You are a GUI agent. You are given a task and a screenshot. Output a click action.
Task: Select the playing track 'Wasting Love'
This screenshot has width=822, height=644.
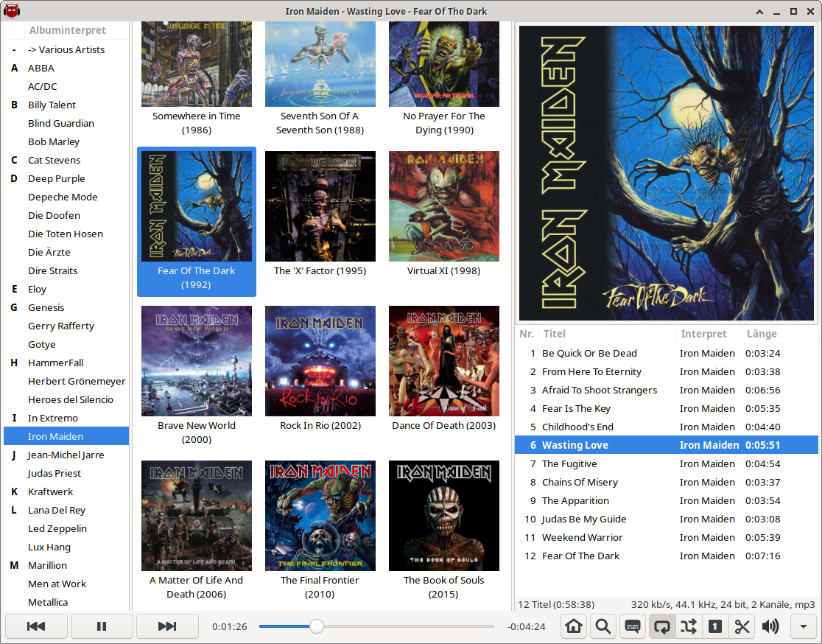coord(667,445)
